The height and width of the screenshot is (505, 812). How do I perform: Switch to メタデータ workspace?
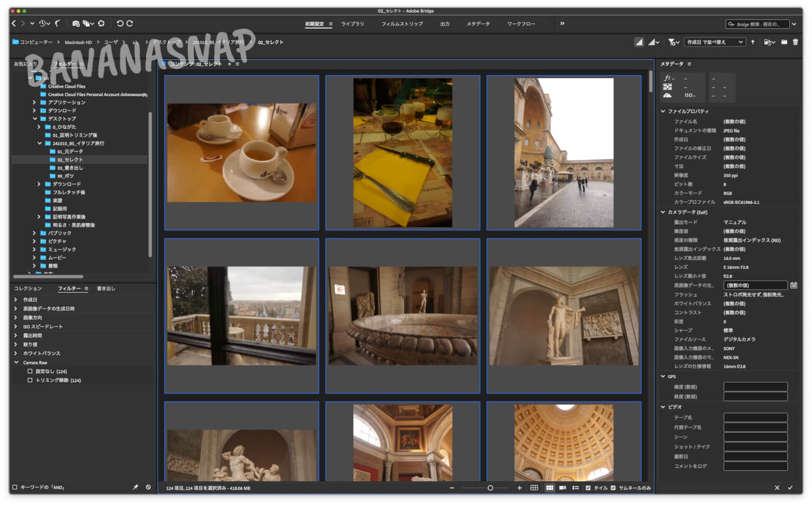478,24
